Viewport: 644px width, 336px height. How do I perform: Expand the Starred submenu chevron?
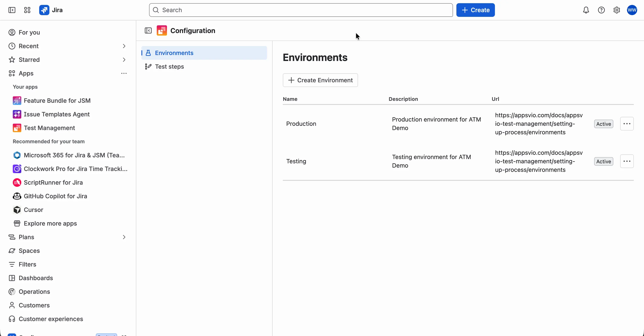(x=124, y=59)
